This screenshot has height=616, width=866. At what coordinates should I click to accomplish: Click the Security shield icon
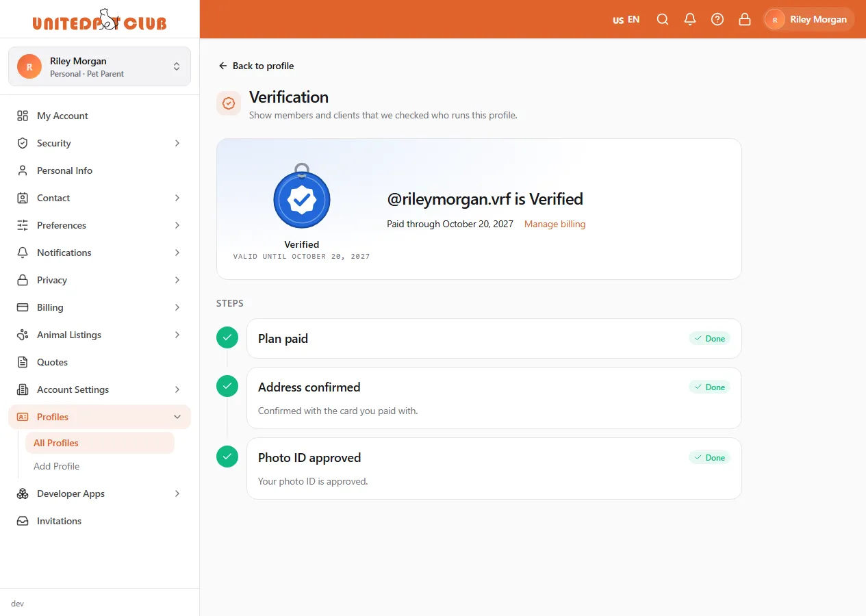coord(23,143)
